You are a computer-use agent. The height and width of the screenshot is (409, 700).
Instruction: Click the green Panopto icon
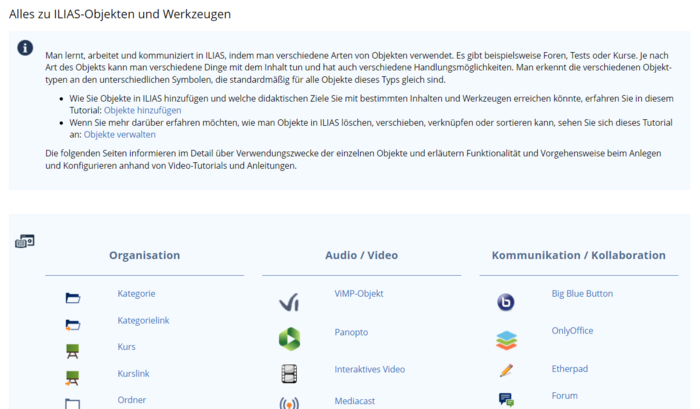coord(289,338)
